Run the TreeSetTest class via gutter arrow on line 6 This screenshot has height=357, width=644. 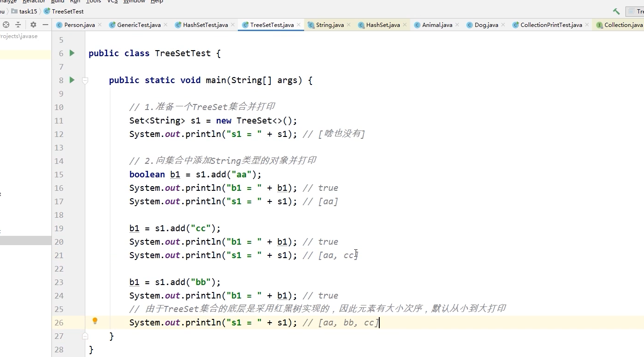tap(72, 53)
